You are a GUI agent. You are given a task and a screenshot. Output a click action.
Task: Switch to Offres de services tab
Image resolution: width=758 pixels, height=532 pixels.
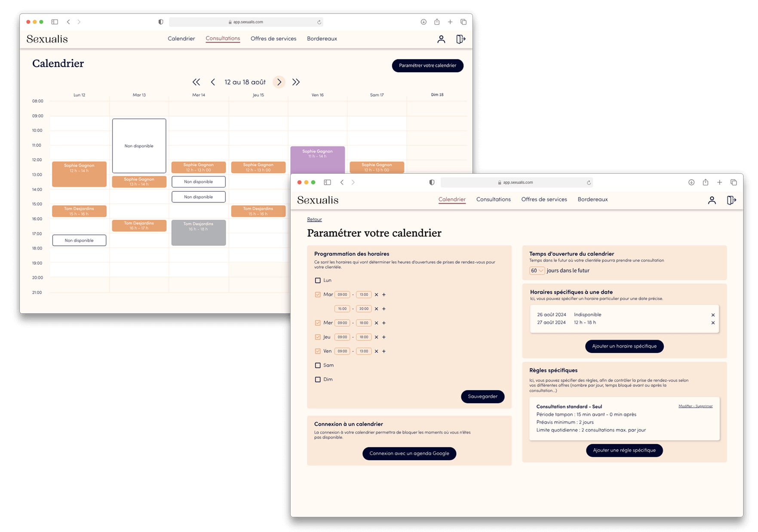coord(544,199)
